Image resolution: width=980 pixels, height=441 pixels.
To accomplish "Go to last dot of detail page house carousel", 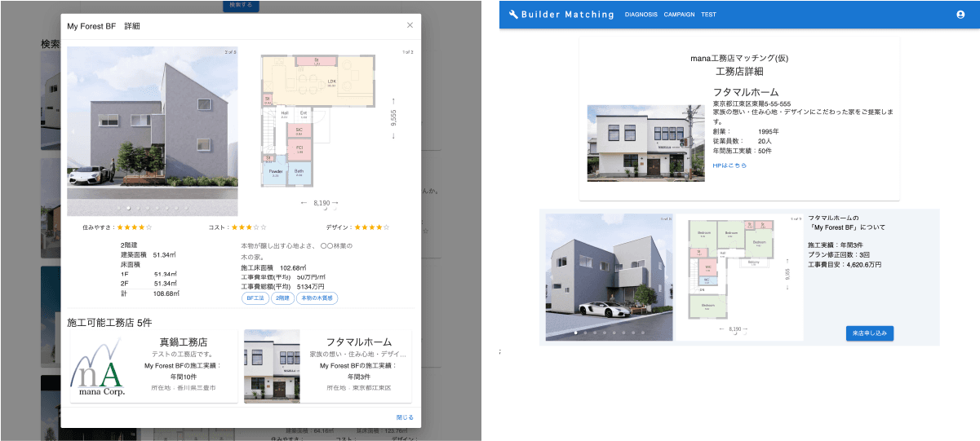I will click(642, 333).
